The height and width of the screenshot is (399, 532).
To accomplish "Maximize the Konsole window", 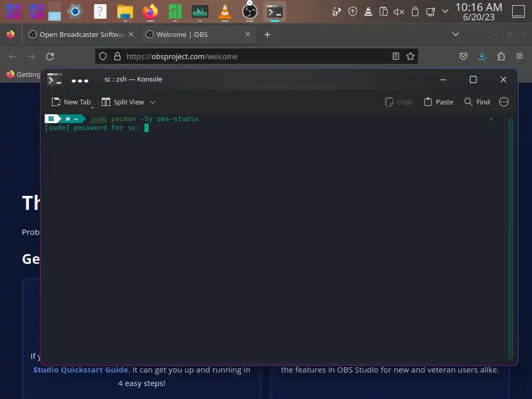I will pyautogui.click(x=473, y=79).
